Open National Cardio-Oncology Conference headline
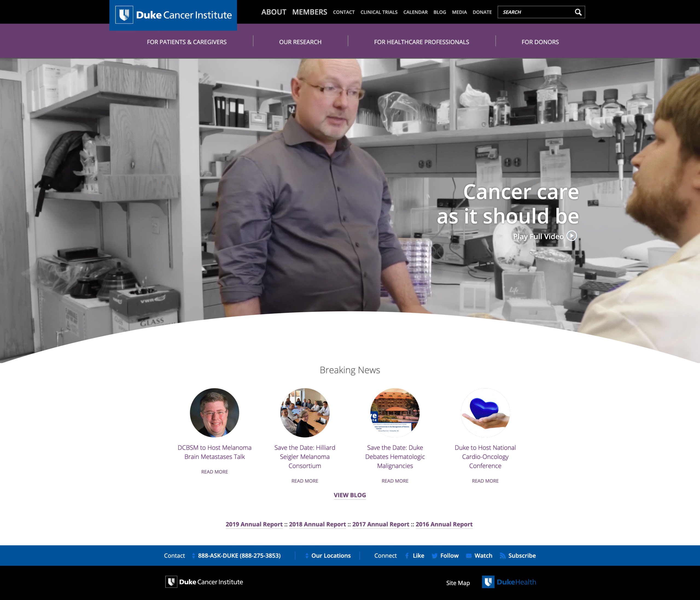 pos(485,456)
